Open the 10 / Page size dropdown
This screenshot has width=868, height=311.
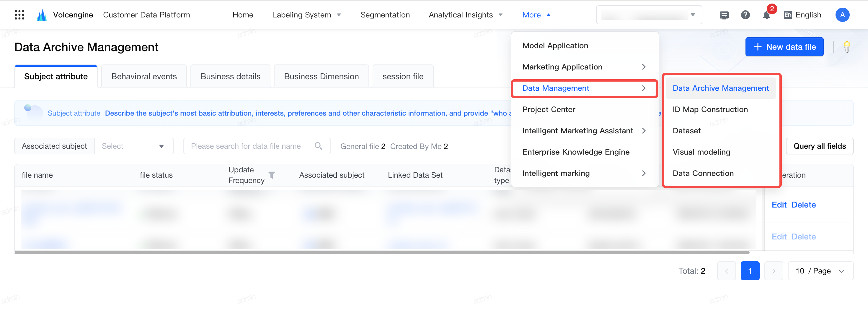820,271
